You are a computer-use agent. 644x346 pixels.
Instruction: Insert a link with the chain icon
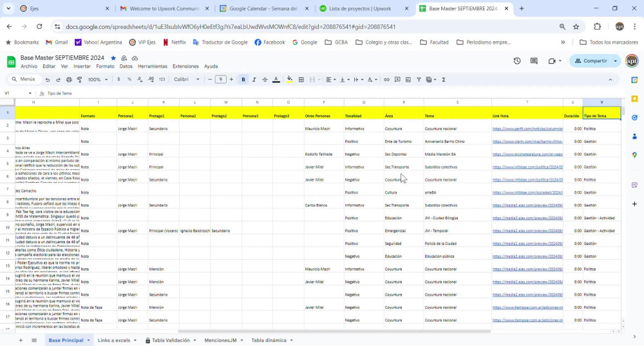coord(386,80)
